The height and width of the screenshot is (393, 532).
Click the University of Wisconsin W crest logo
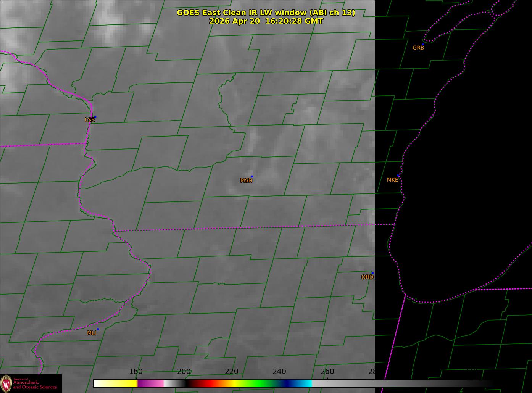click(x=6, y=383)
